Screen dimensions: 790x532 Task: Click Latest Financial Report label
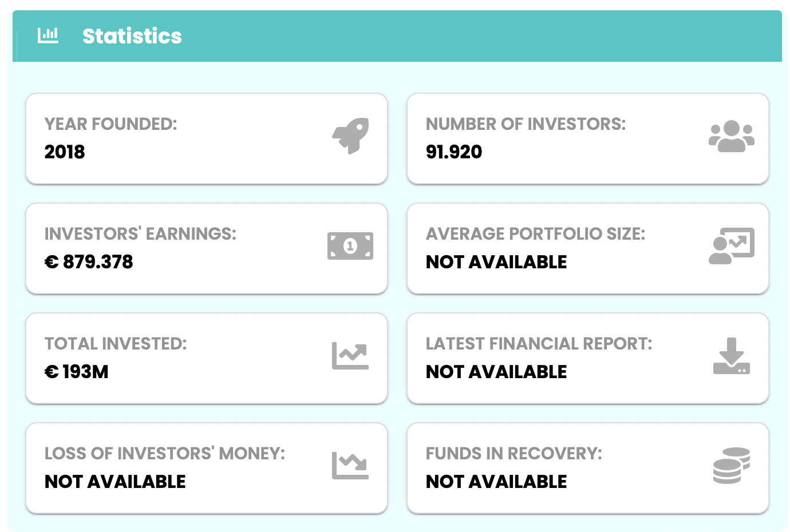tap(539, 343)
